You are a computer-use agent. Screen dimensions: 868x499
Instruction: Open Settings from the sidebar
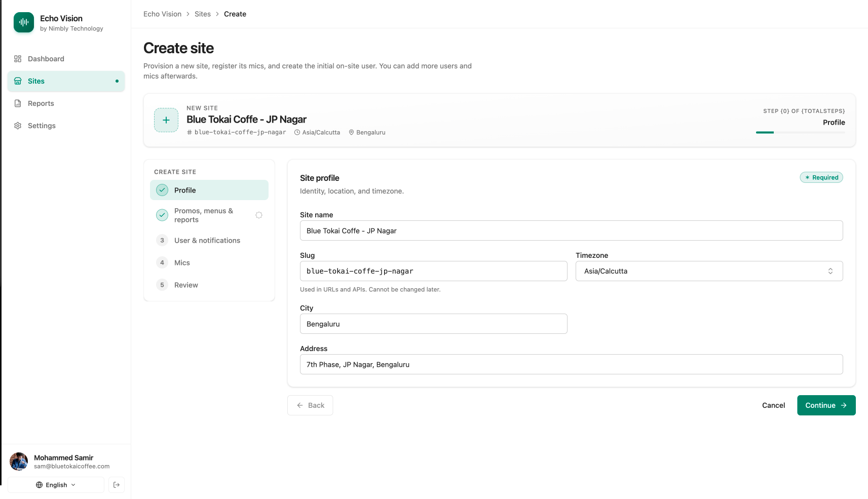pos(66,126)
